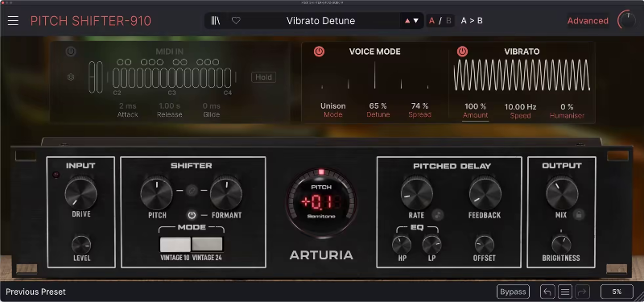Click the Formant knob
644x302 pixels.
coord(226,193)
